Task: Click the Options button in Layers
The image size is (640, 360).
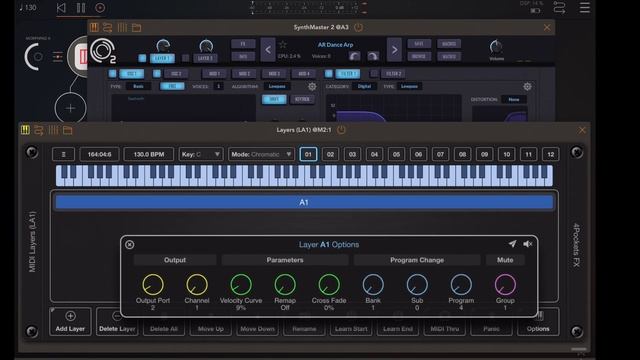Action: tap(538, 322)
